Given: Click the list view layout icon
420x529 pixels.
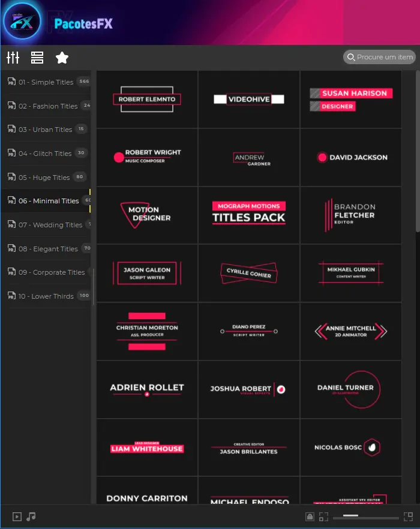Looking at the screenshot, I should [37, 58].
